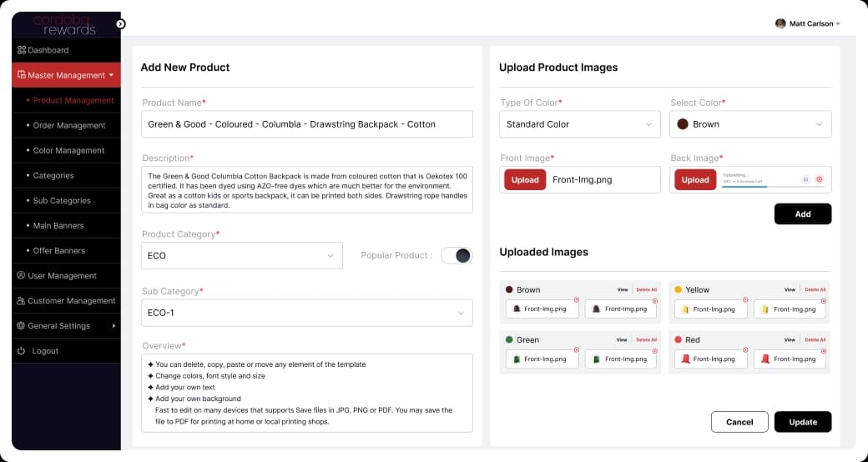Image resolution: width=868 pixels, height=462 pixels.
Task: Toggle the Popular Product switch
Action: [457, 256]
